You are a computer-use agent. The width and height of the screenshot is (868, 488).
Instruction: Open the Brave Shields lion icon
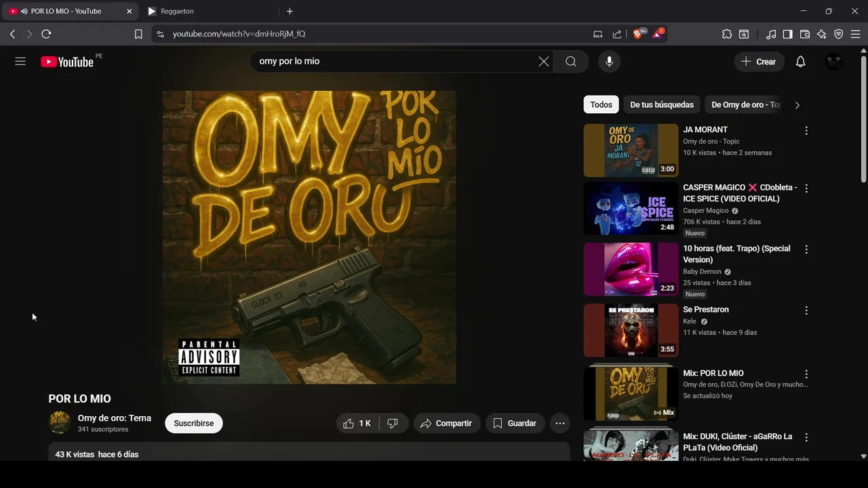638,34
